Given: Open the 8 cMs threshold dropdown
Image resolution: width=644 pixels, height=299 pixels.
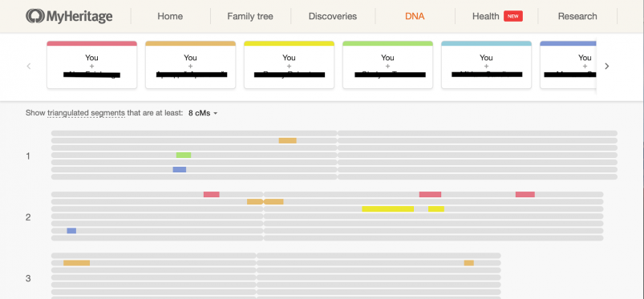Looking at the screenshot, I should [x=203, y=113].
